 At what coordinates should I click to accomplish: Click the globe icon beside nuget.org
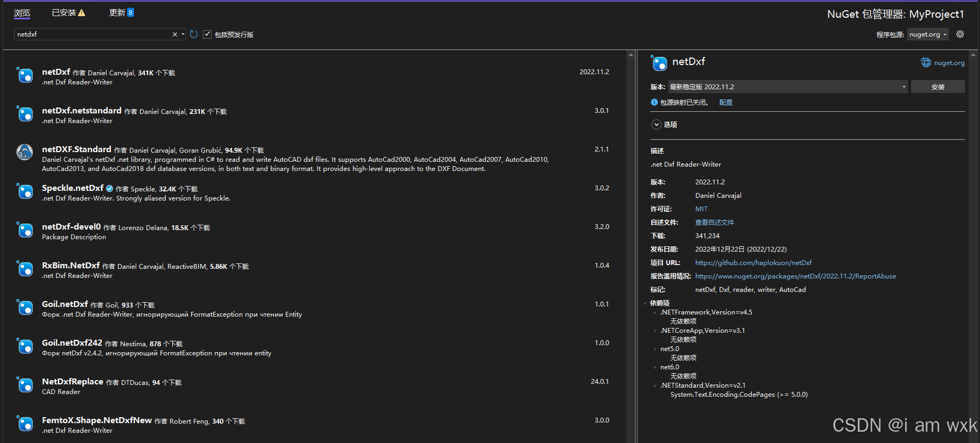click(926, 62)
